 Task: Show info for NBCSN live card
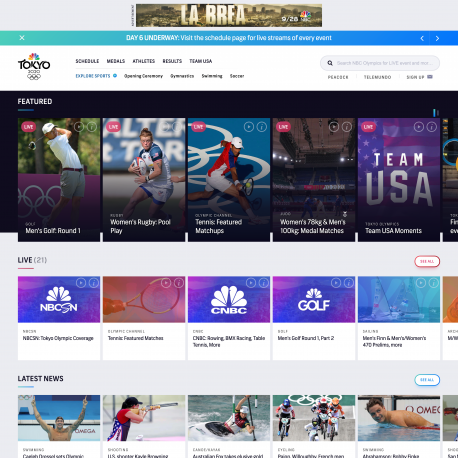(94, 283)
